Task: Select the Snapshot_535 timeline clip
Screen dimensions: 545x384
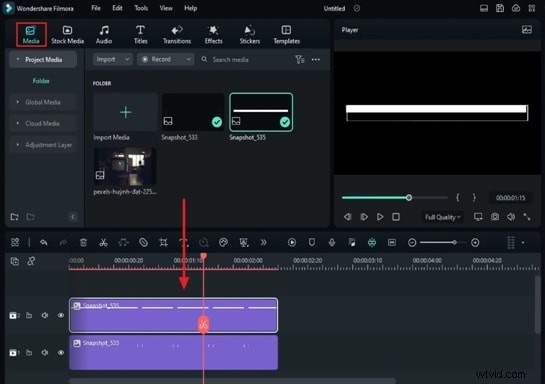Action: (173, 315)
